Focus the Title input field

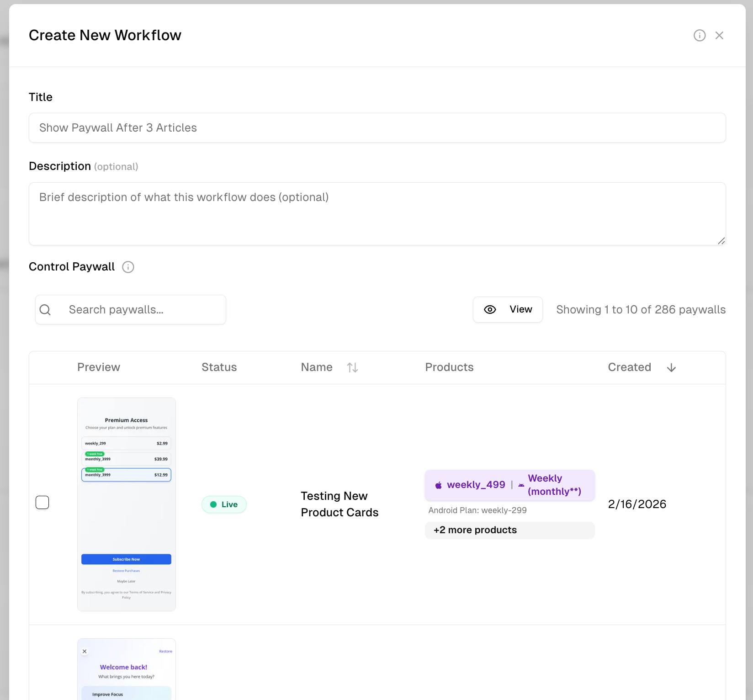pos(377,128)
